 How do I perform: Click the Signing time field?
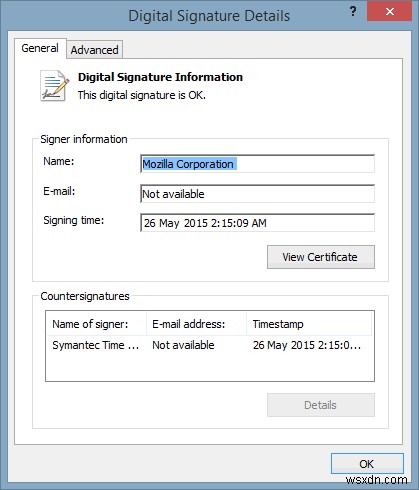(x=257, y=223)
